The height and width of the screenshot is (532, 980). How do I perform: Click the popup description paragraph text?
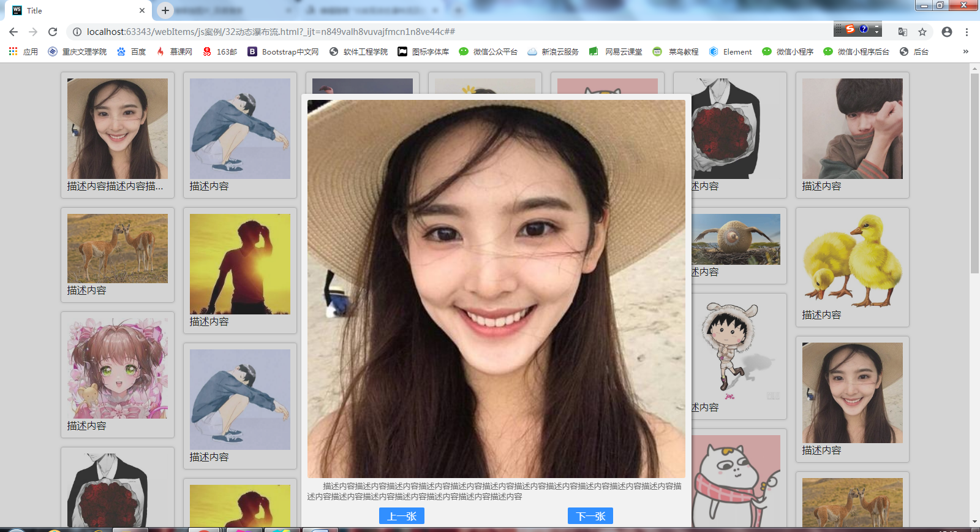click(x=495, y=491)
